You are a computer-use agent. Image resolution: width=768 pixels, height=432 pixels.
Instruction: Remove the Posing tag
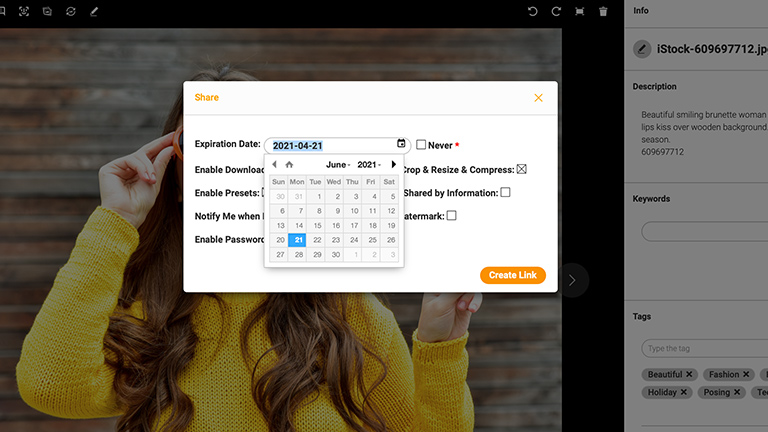coord(737,392)
